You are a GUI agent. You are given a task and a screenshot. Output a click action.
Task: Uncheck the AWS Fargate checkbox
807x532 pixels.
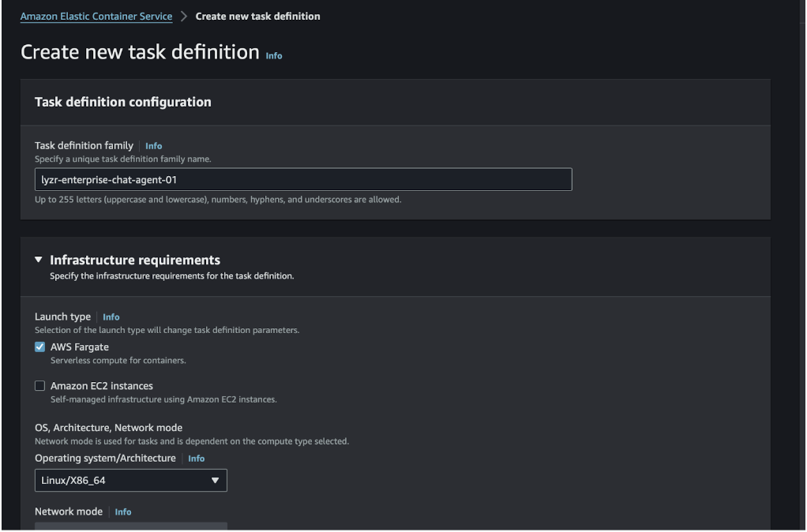tap(39, 347)
